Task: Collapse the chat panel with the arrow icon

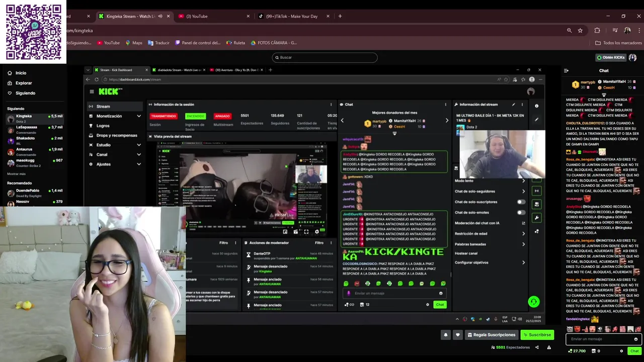Action: click(566, 71)
